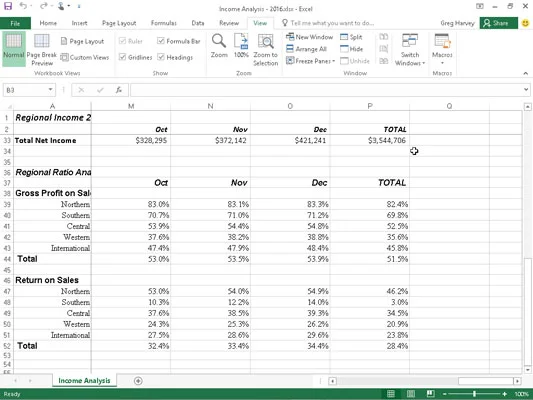The height and width of the screenshot is (400, 533).
Task: Open the Home ribbon tab
Action: tap(48, 23)
